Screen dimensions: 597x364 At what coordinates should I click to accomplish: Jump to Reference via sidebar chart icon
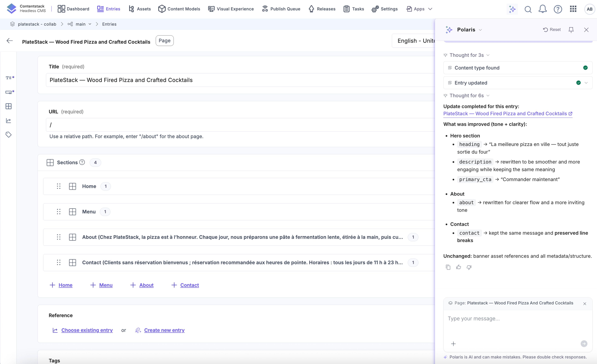pos(9,121)
